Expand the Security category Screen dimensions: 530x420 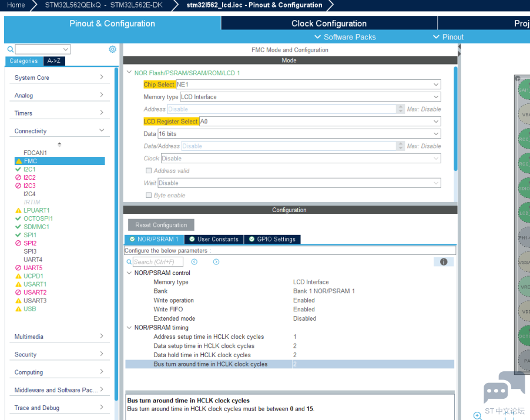[102, 354]
